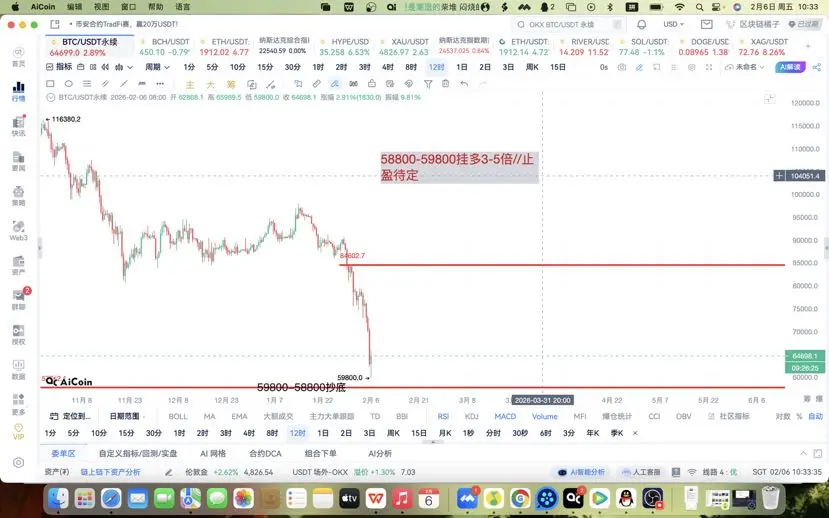Open the notification bell icon
Viewport: 829px width, 518px height.
tap(641, 24)
